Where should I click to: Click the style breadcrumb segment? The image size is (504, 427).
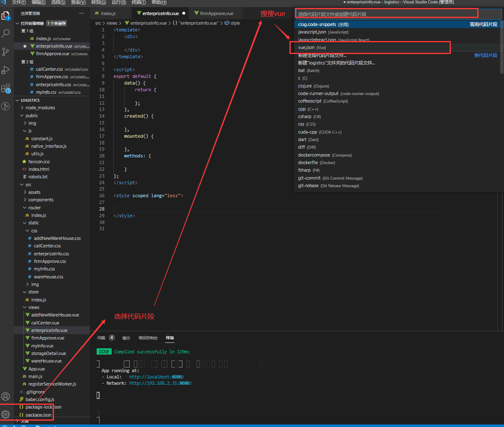coord(233,23)
